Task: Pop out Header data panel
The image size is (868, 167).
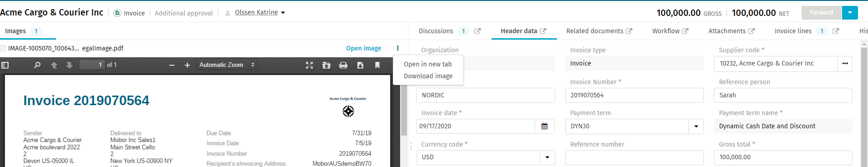Action: pyautogui.click(x=543, y=31)
